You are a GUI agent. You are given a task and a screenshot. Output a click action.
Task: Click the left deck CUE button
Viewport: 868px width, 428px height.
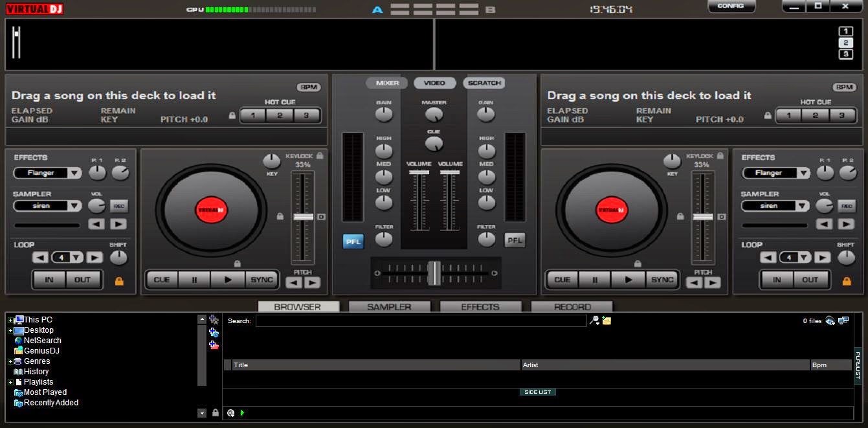tap(162, 280)
